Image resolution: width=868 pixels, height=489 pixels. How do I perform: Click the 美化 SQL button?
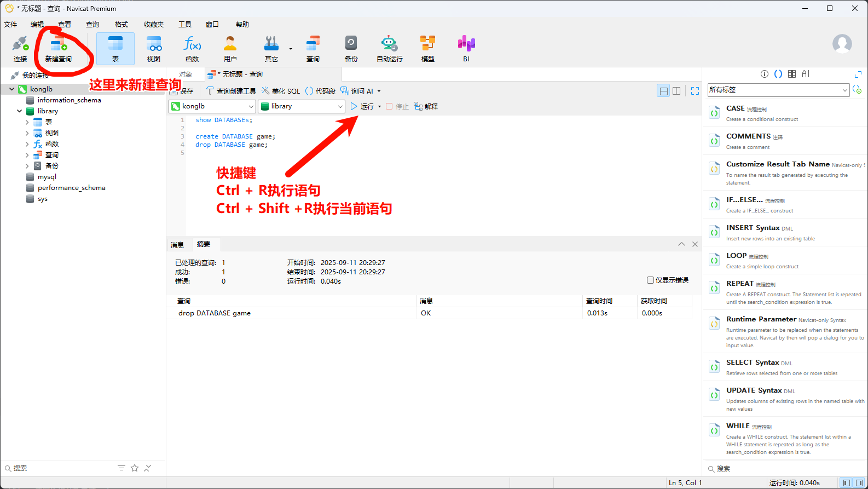(x=281, y=91)
